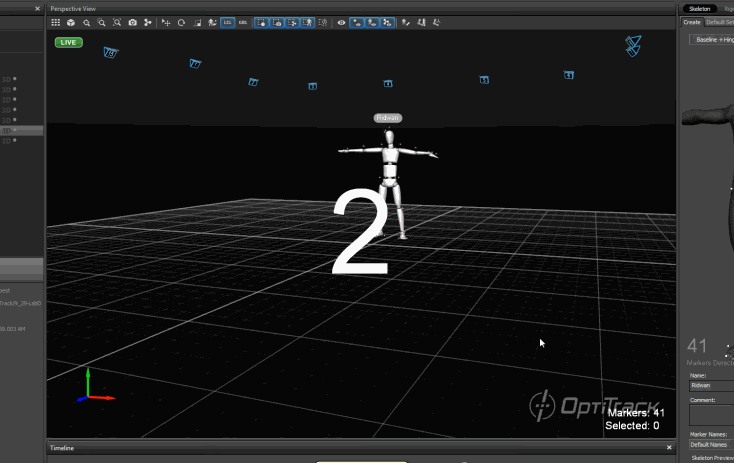Image resolution: width=734 pixels, height=463 pixels.
Task: Toggle the viewport grid icon
Action: (x=56, y=22)
